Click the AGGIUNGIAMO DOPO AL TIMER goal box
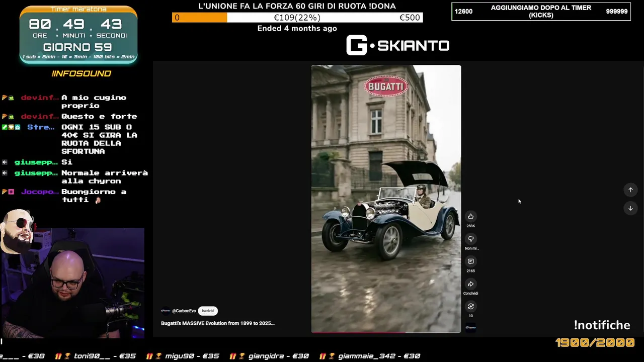 pyautogui.click(x=541, y=12)
